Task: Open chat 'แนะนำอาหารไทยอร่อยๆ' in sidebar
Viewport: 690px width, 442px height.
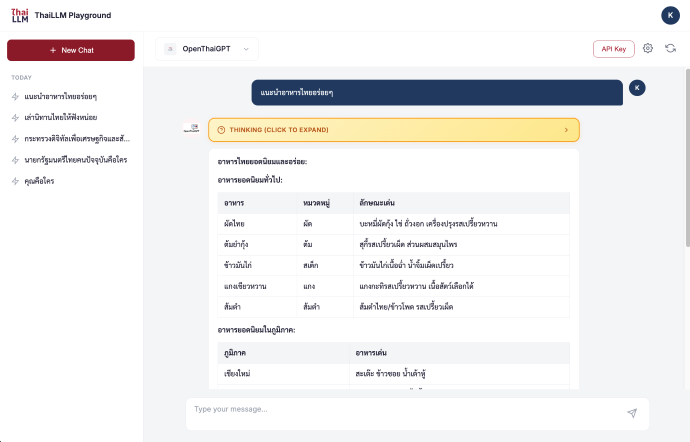Action: pyautogui.click(x=71, y=96)
